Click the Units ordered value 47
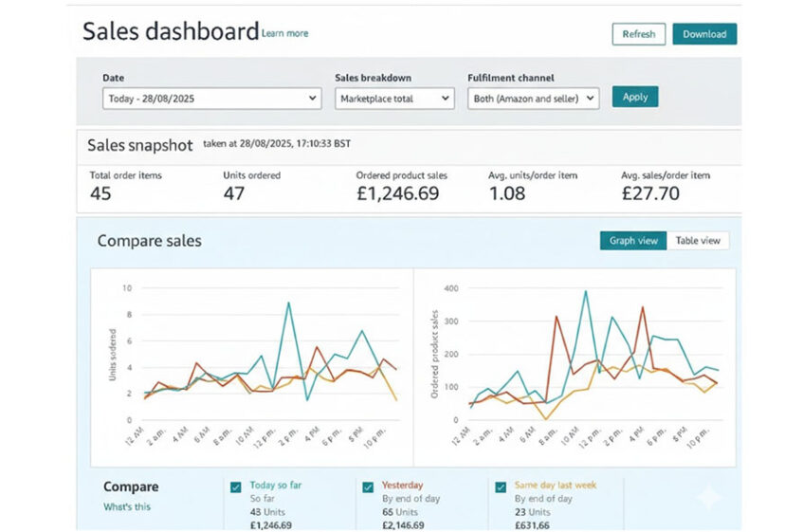Screen dimensions: 803x532 click(233, 193)
